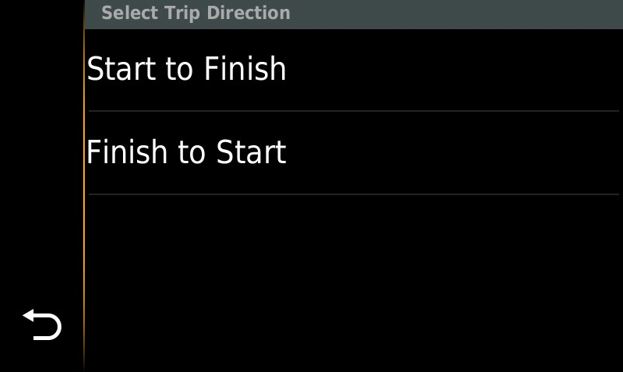Return to previous screen via curved arrow

tap(42, 325)
